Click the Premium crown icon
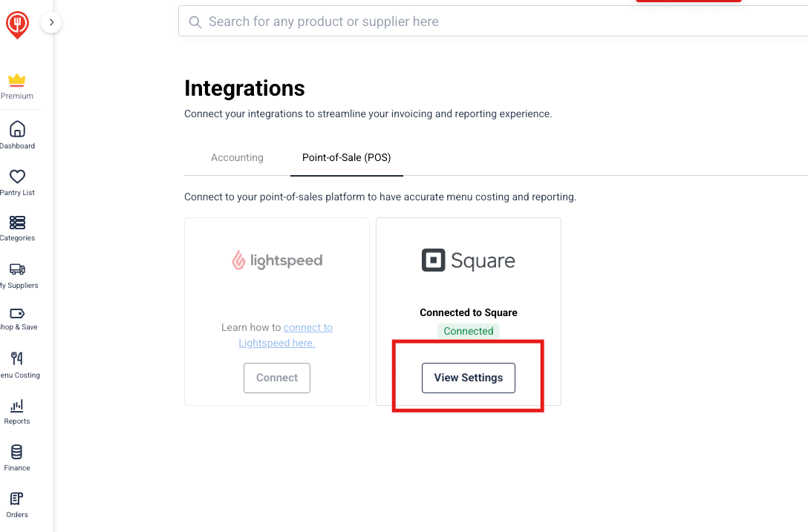This screenshot has width=808, height=532. click(x=17, y=80)
